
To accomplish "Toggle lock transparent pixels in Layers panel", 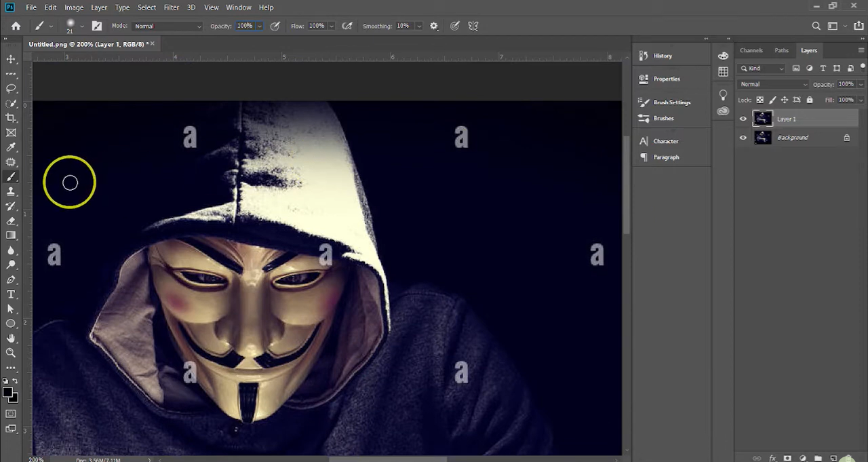I will point(759,100).
